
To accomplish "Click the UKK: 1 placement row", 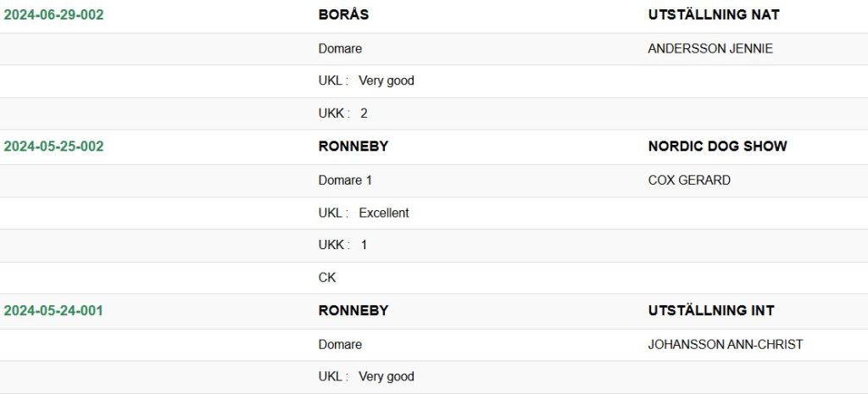I will click(343, 245).
